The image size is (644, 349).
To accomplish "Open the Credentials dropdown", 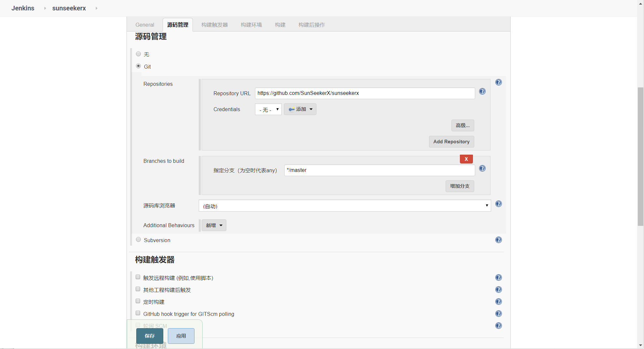I will pos(268,110).
